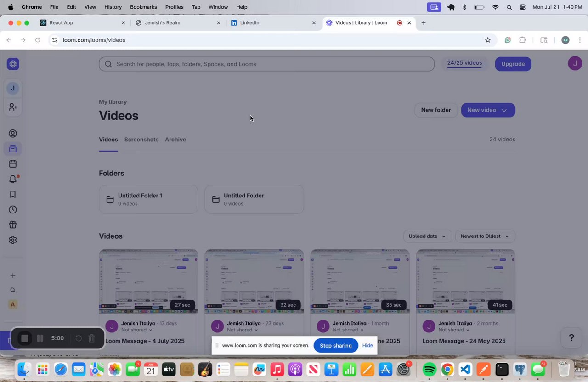Open the Newest to Oldest dropdown

[x=485, y=236]
